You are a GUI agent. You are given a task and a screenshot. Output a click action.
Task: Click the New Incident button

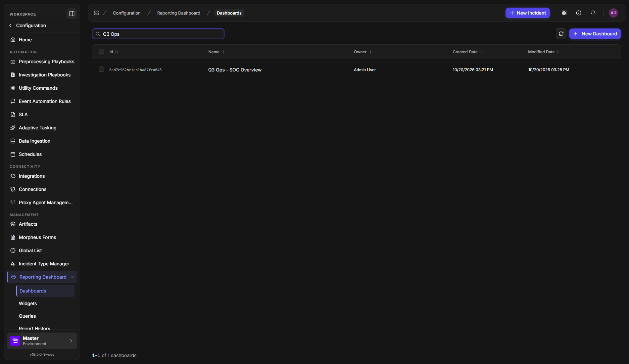click(x=528, y=13)
